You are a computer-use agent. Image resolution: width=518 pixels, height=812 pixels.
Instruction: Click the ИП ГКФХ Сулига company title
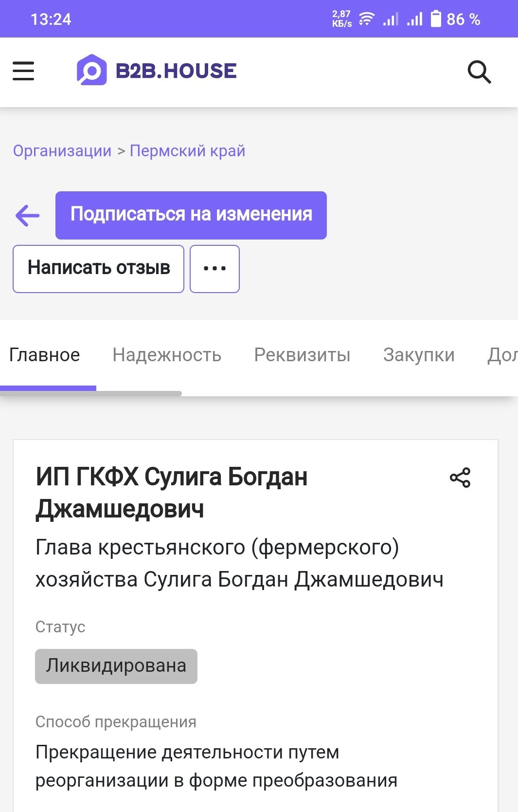point(172,493)
